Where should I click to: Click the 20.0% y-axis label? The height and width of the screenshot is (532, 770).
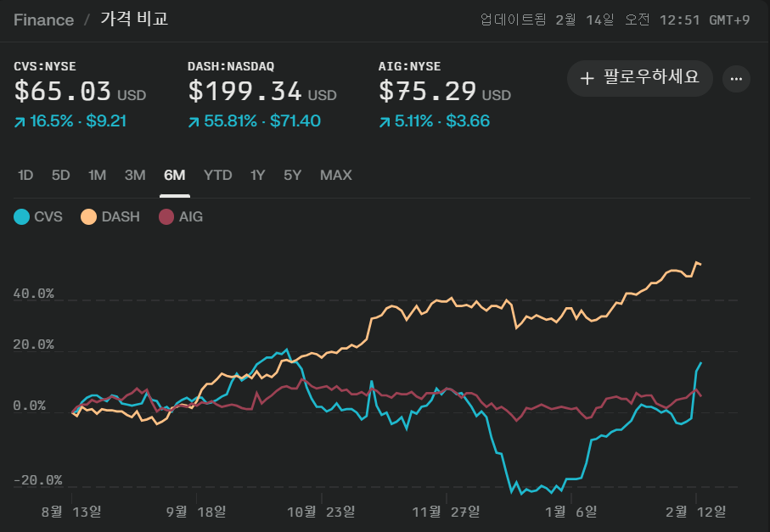[33, 344]
